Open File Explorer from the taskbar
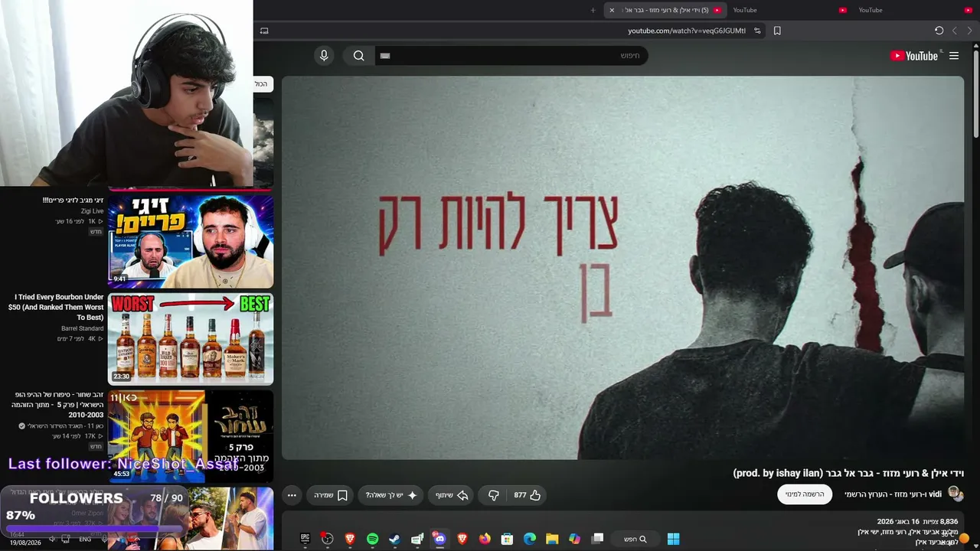This screenshot has height=551, width=980. (x=552, y=539)
